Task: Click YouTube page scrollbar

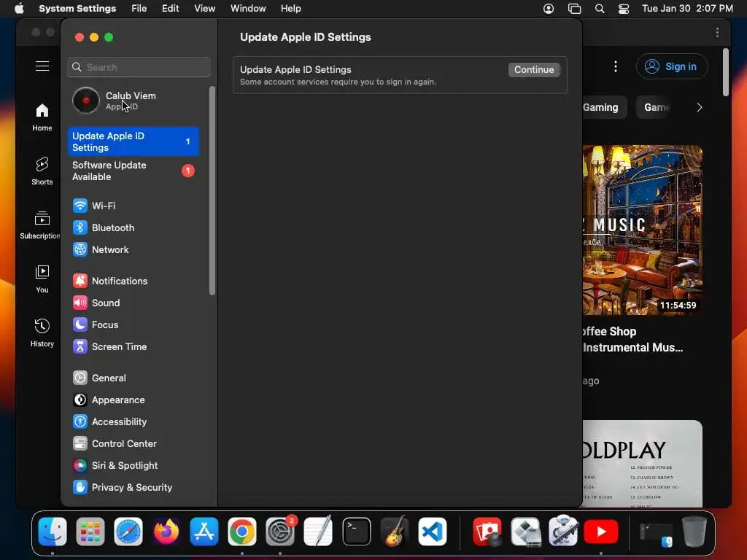Action: click(726, 72)
